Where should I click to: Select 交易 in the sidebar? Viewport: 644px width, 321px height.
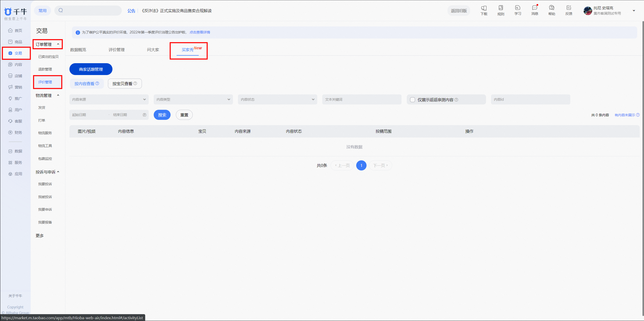tap(15, 53)
